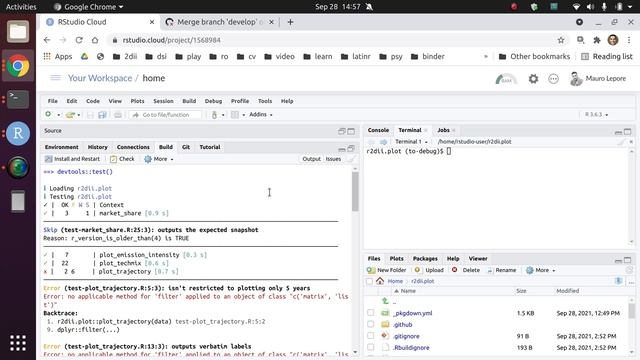
Task: Open the Tools menu
Action: pos(265,101)
